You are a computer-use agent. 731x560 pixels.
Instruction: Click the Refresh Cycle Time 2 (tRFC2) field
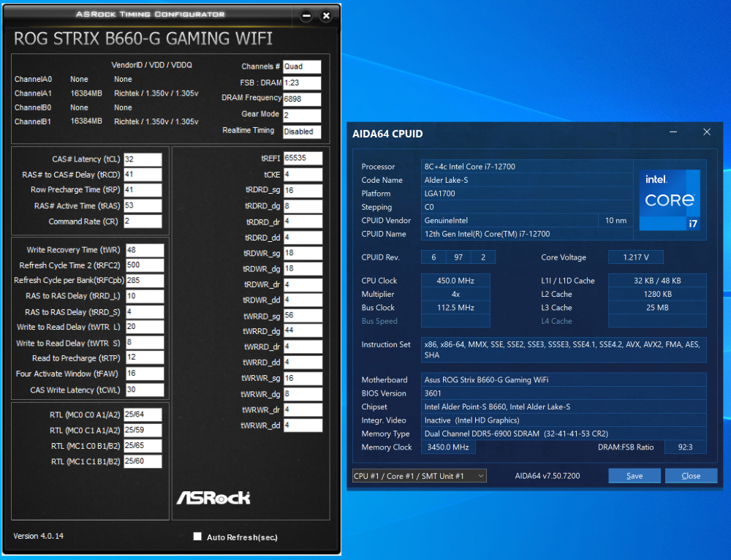[145, 265]
